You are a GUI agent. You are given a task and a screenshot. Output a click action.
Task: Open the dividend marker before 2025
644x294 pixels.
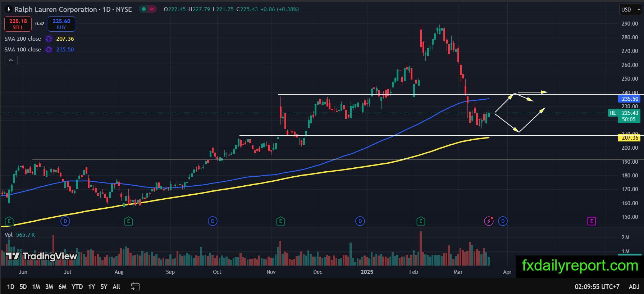point(360,221)
